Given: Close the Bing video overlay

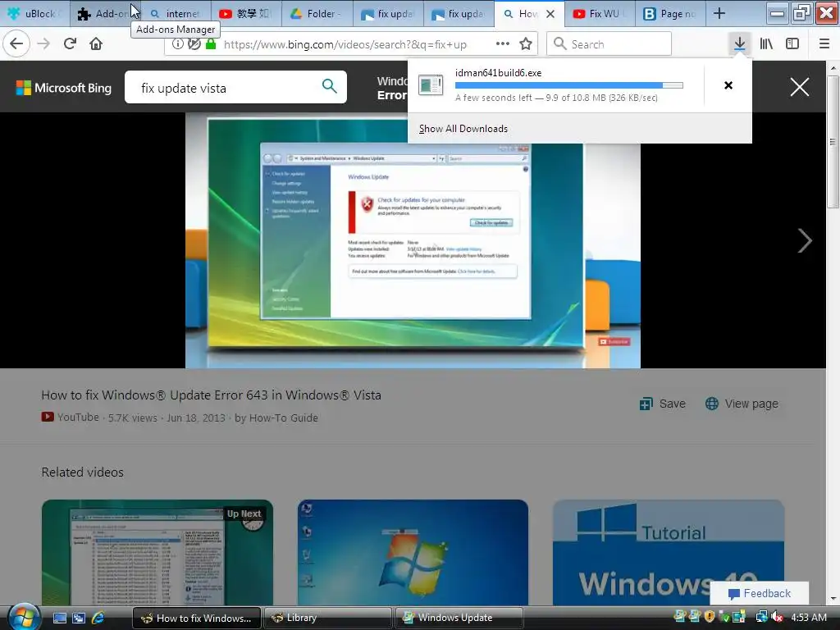Looking at the screenshot, I should coord(799,87).
